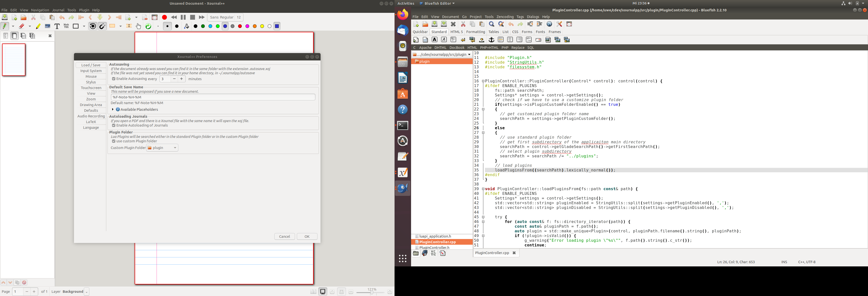Image resolution: width=868 pixels, height=296 pixels.
Task: Select the red pen color swatch
Action: tap(240, 26)
